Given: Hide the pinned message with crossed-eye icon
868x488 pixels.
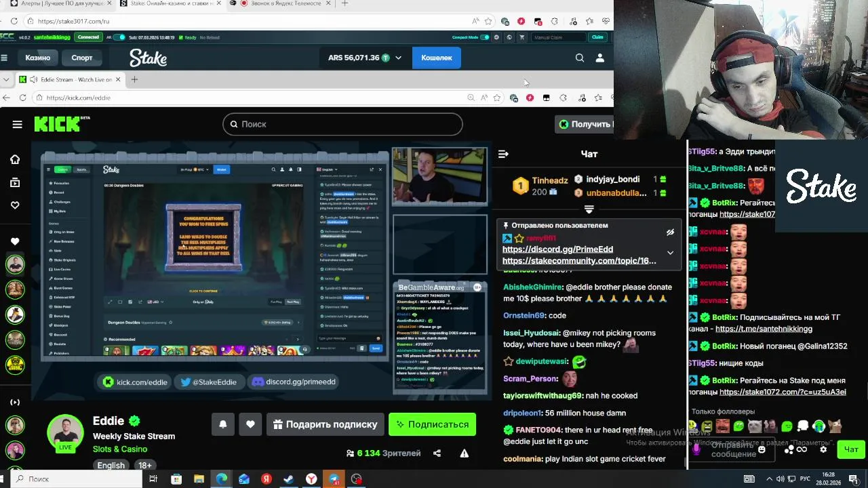Looking at the screenshot, I should [670, 232].
